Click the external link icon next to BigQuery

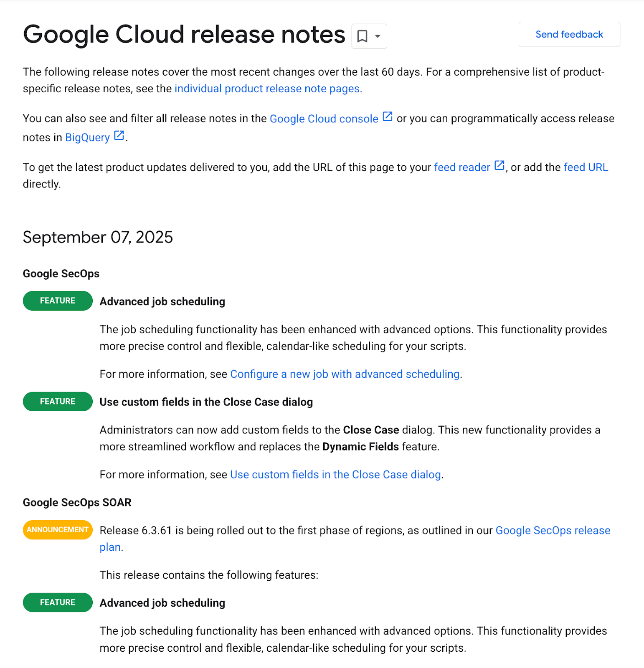tap(119, 136)
